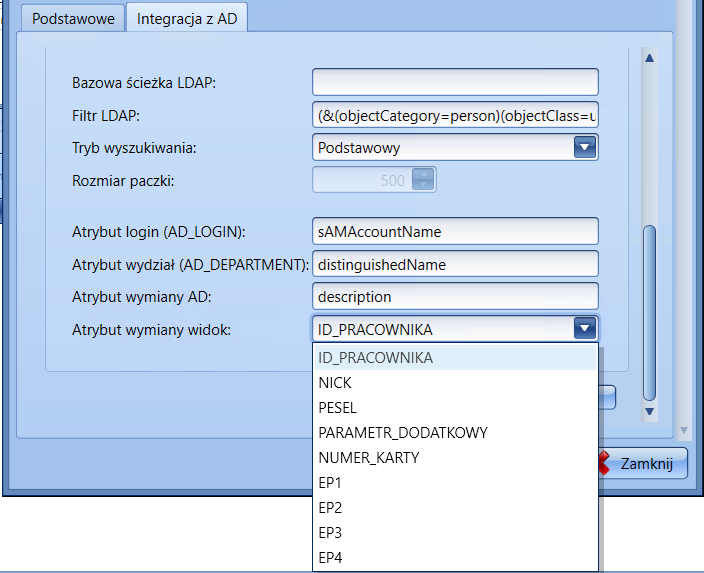
Task: Edit the description AD exchange attribute field
Action: [455, 296]
